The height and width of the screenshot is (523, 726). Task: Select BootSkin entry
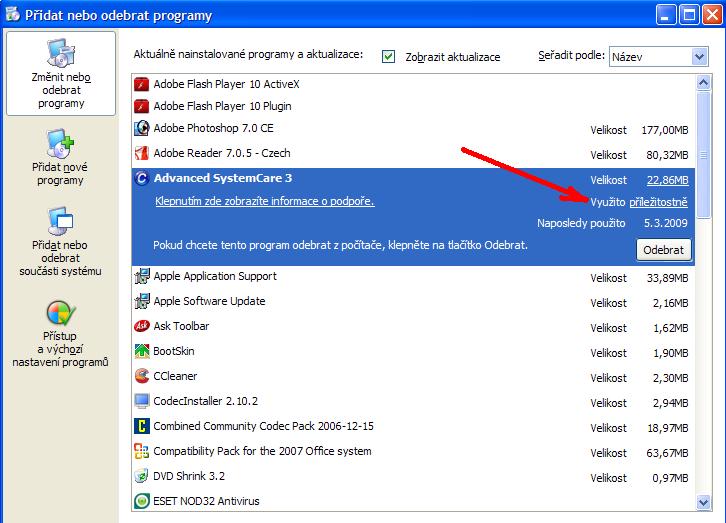click(413, 352)
